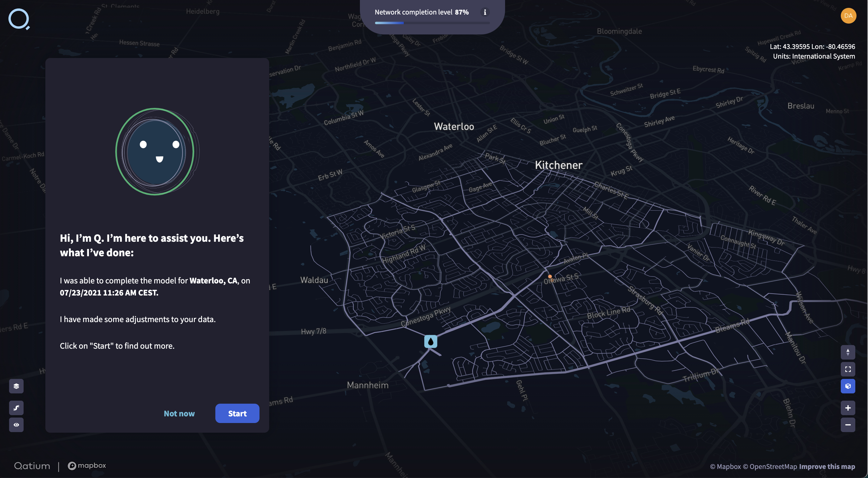
Task: Click the network completion progress bar
Action: click(432, 23)
